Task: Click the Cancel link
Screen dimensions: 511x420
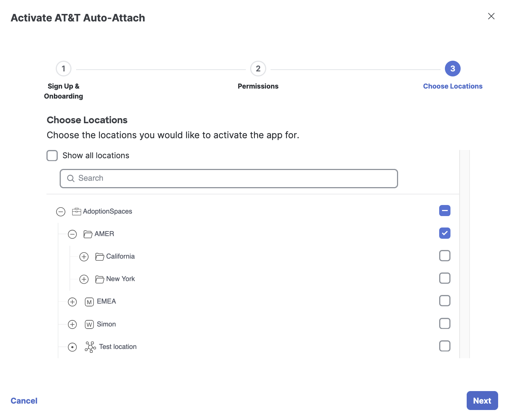Action: (x=24, y=401)
